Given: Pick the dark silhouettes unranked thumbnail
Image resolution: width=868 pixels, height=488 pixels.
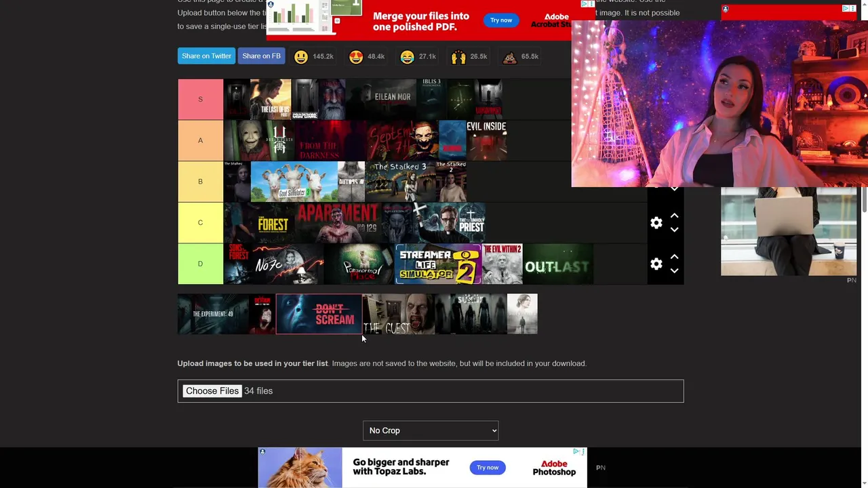Looking at the screenshot, I should click(471, 314).
